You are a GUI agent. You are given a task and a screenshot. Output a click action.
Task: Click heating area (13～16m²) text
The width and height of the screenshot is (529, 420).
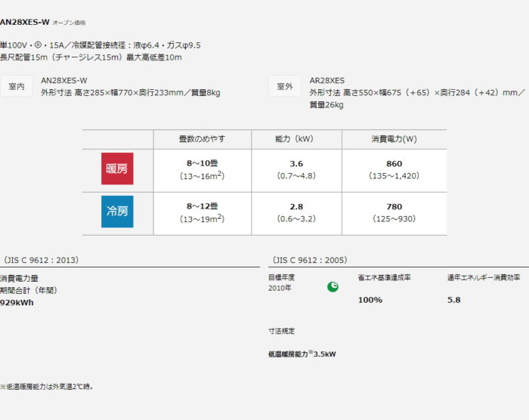click(202, 176)
